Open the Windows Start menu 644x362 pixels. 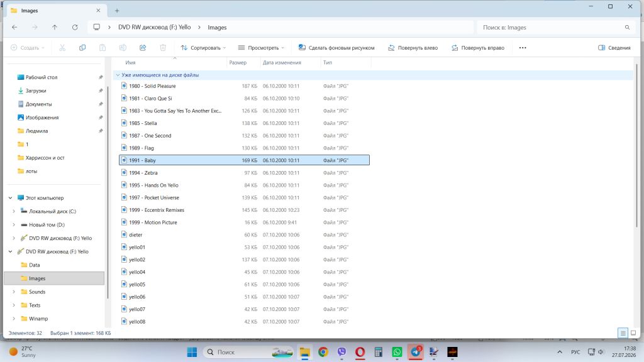192,352
